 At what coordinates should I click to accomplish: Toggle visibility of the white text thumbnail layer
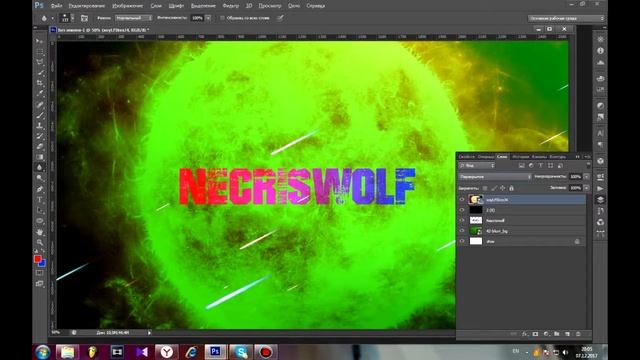coord(462,220)
